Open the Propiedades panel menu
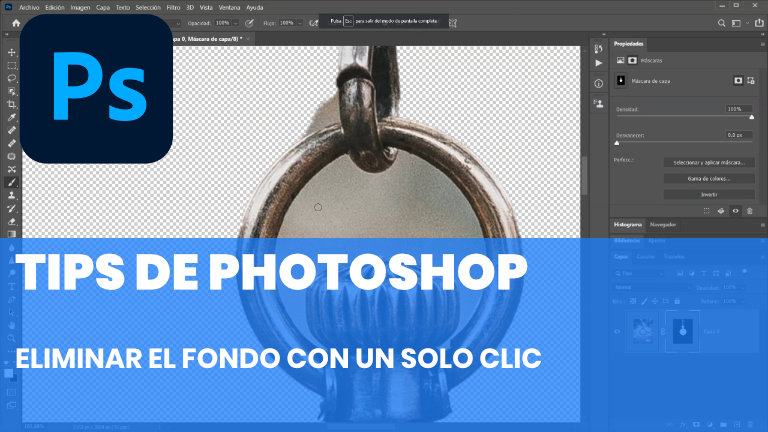The height and width of the screenshot is (432, 768). 763,44
